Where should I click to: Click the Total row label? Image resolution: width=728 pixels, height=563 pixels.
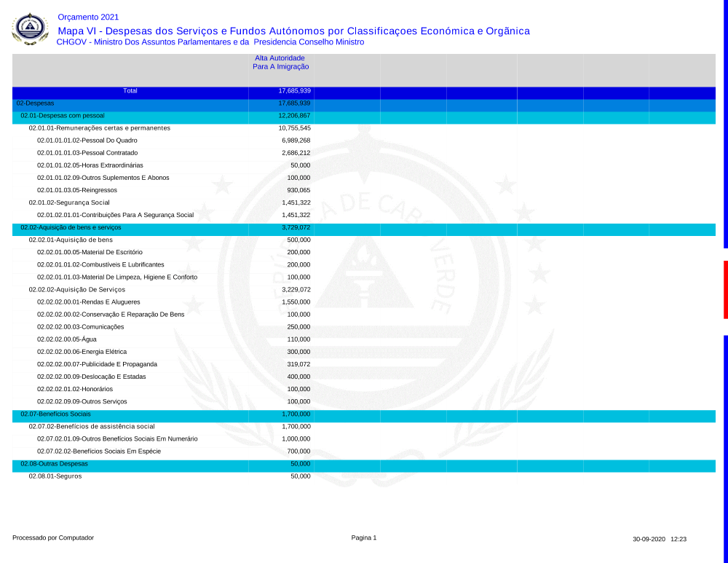tap(130, 91)
